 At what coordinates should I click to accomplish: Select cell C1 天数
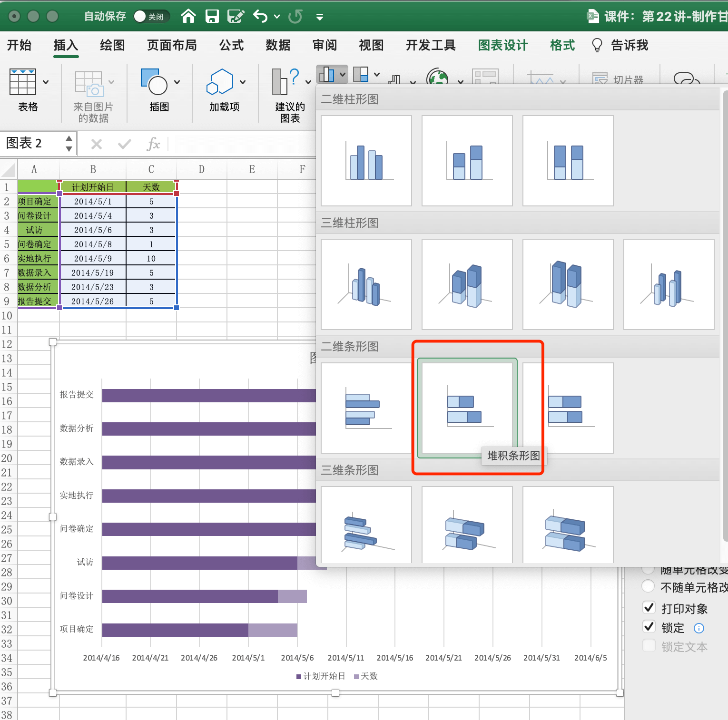[151, 187]
